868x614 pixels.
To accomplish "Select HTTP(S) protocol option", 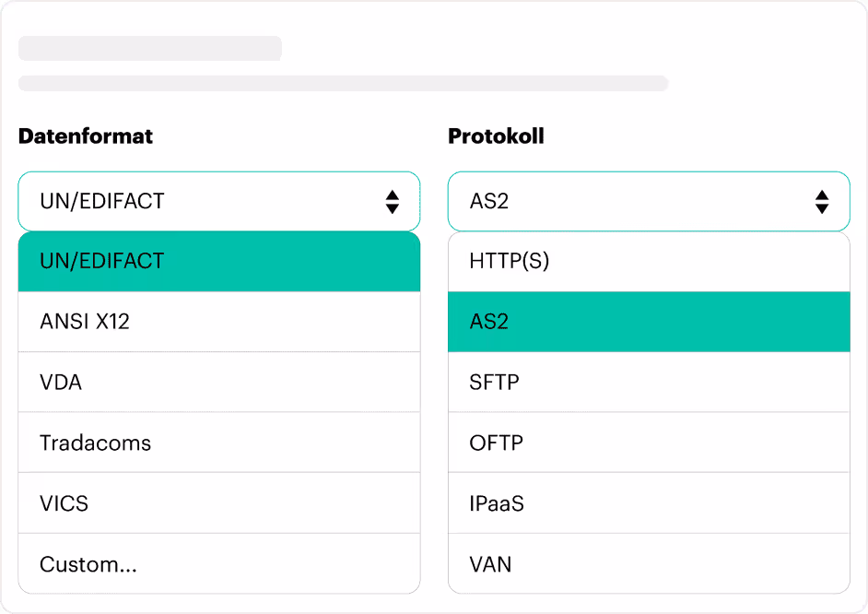I will pos(649,261).
